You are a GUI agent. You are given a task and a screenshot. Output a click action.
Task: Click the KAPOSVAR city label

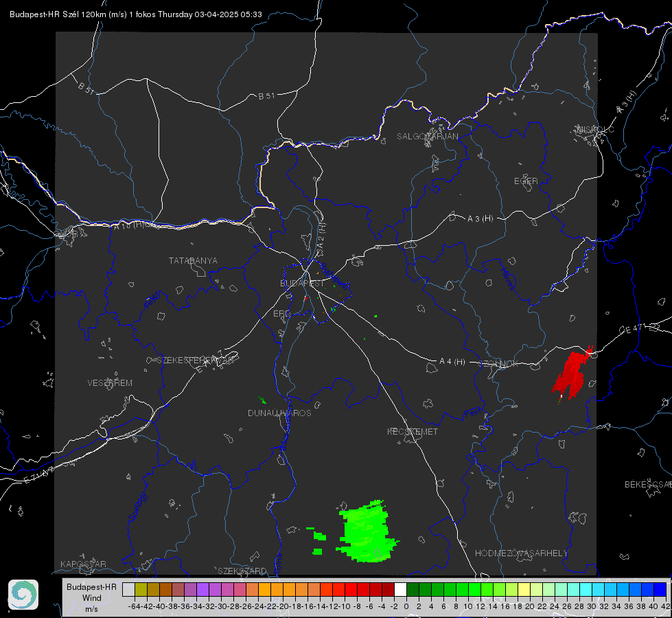click(x=83, y=564)
